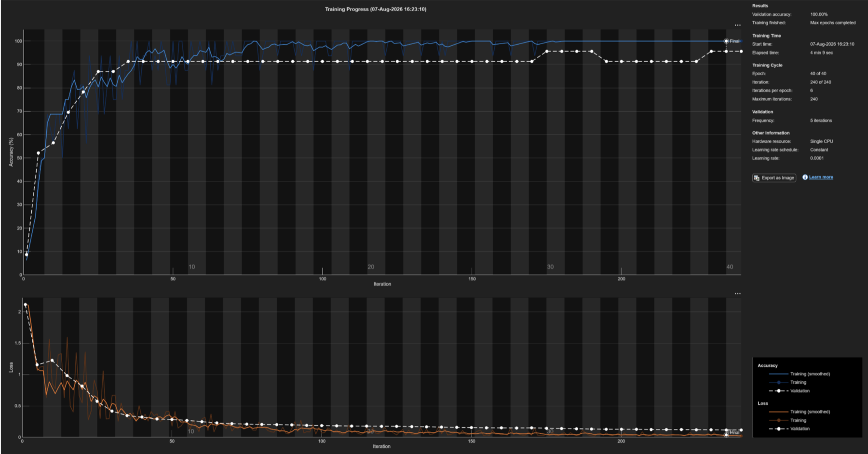Open the loss plot's three-dot options menu
Image resolution: width=868 pixels, height=454 pixels.
(x=737, y=293)
